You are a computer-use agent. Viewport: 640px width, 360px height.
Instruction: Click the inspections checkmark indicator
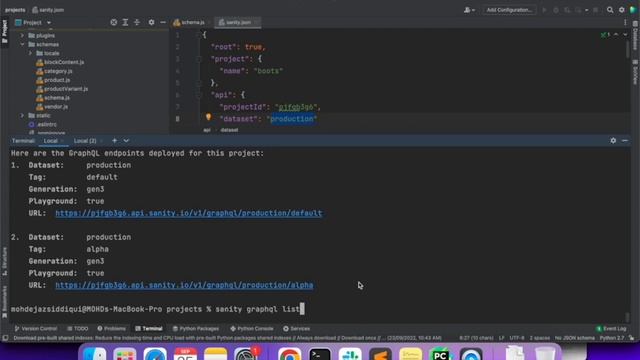pos(605,35)
